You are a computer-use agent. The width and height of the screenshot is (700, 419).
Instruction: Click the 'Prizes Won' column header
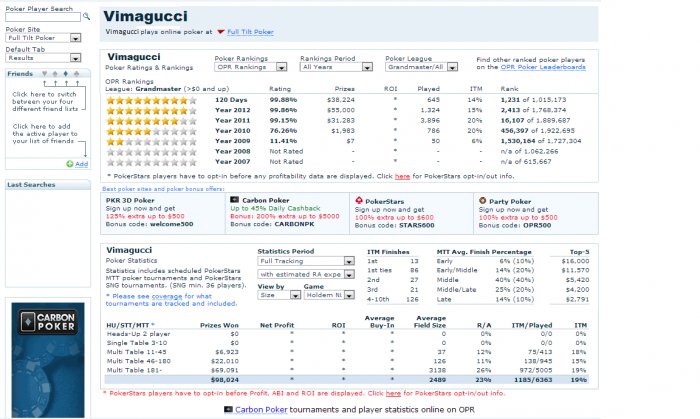click(219, 325)
